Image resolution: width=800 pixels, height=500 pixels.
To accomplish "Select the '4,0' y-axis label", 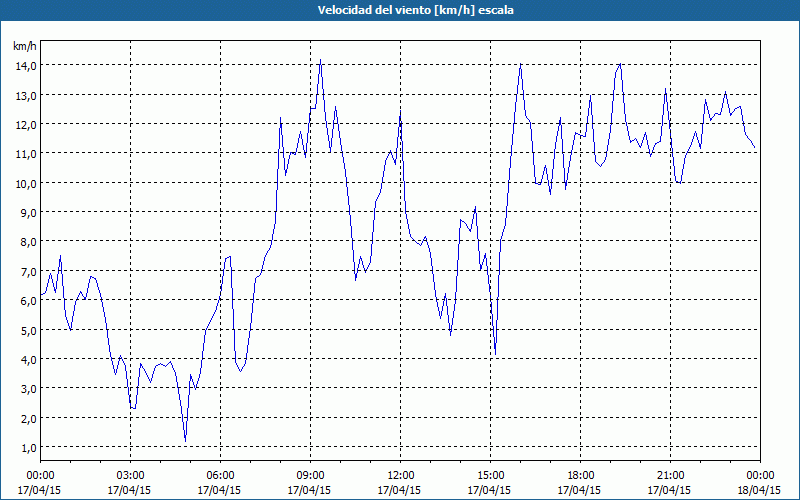I will point(28,360).
